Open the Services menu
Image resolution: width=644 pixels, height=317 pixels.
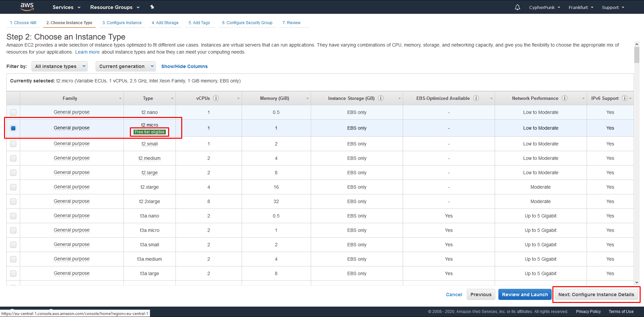pyautogui.click(x=66, y=7)
